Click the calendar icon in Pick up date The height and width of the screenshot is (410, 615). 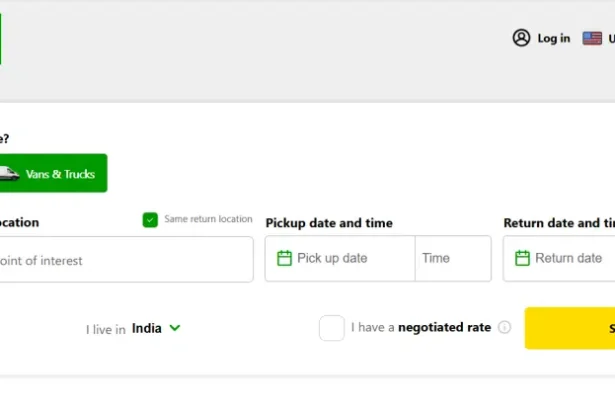[284, 258]
